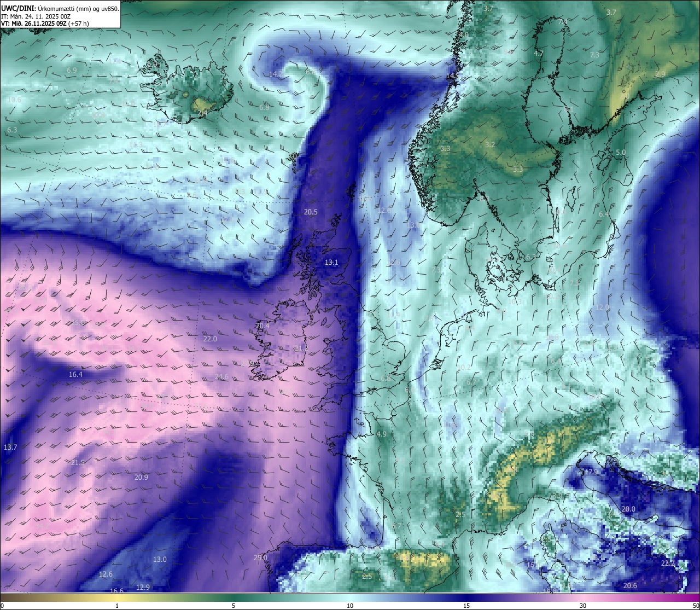Click the valid time 'VT: Mið. 26.11.2025 09Z (+57 h)'
The height and width of the screenshot is (610, 700).
tap(45, 24)
